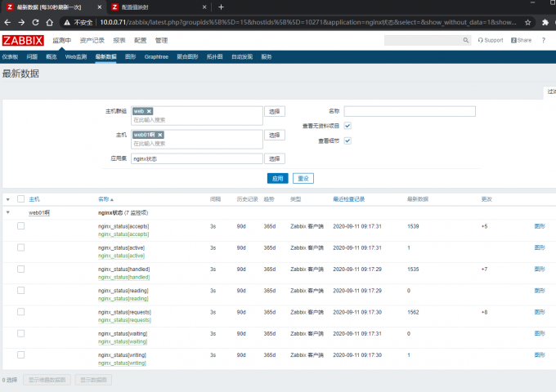Collapse the web01 nginx状态 group arrow
The width and height of the screenshot is (556, 392).
click(8, 212)
